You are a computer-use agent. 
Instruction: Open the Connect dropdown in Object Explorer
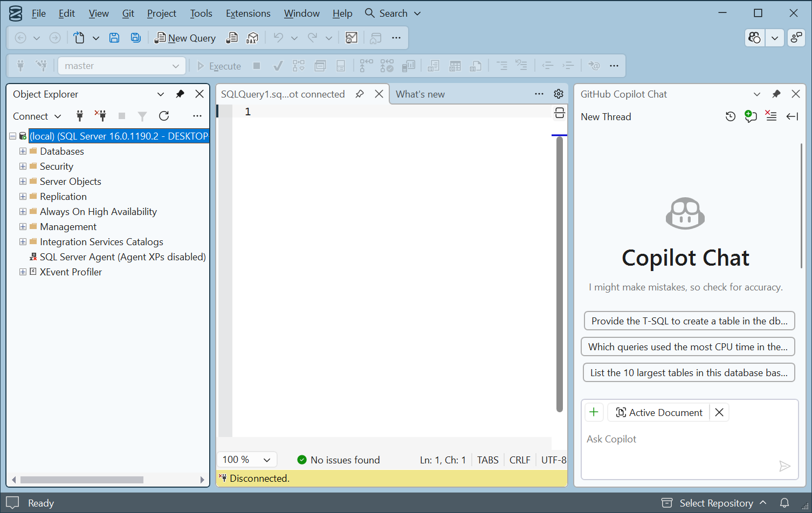(37, 116)
